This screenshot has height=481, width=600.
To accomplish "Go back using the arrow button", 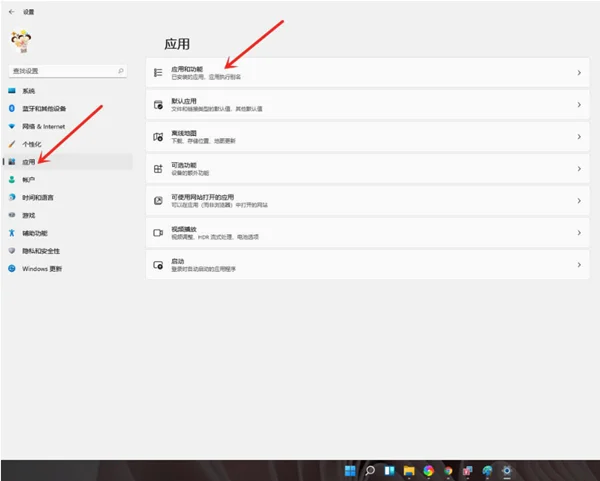I will coord(11,12).
